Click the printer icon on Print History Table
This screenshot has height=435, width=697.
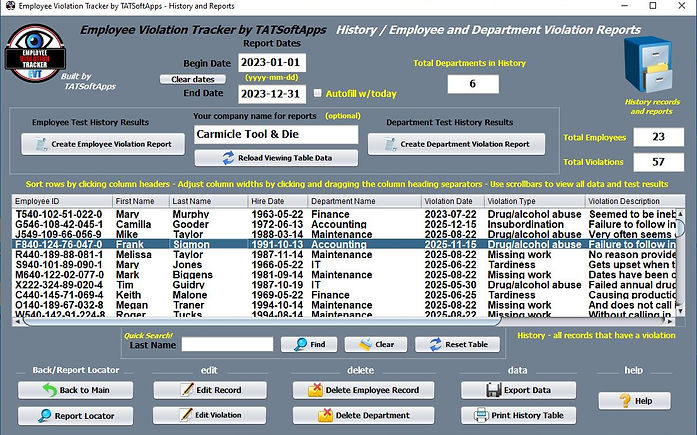point(481,415)
